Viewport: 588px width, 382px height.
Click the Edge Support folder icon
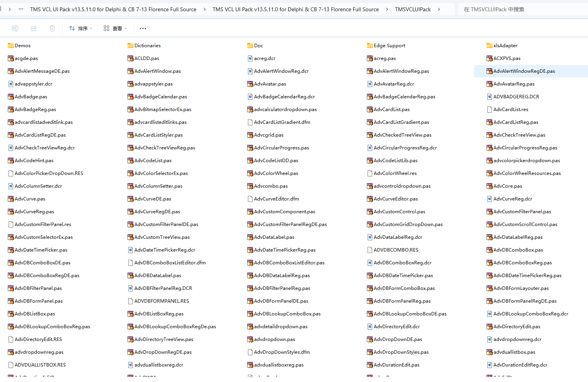coord(370,46)
